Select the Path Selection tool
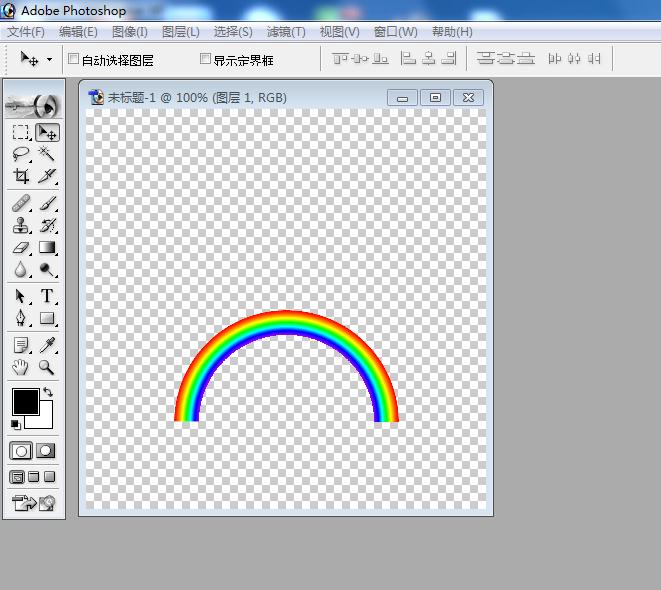 (x=20, y=296)
